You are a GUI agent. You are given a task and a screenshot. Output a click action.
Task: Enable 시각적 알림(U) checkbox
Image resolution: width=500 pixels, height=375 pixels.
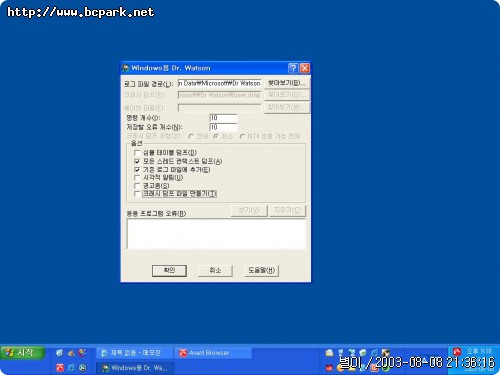137,178
